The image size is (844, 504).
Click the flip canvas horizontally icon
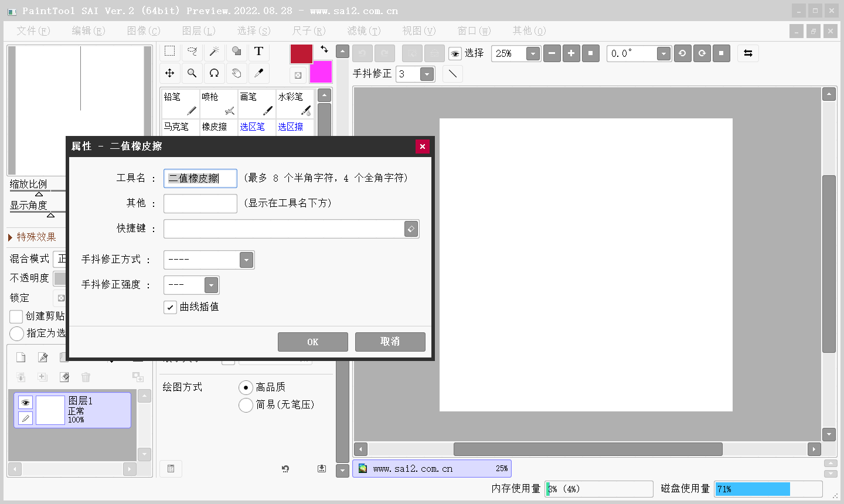(x=748, y=53)
